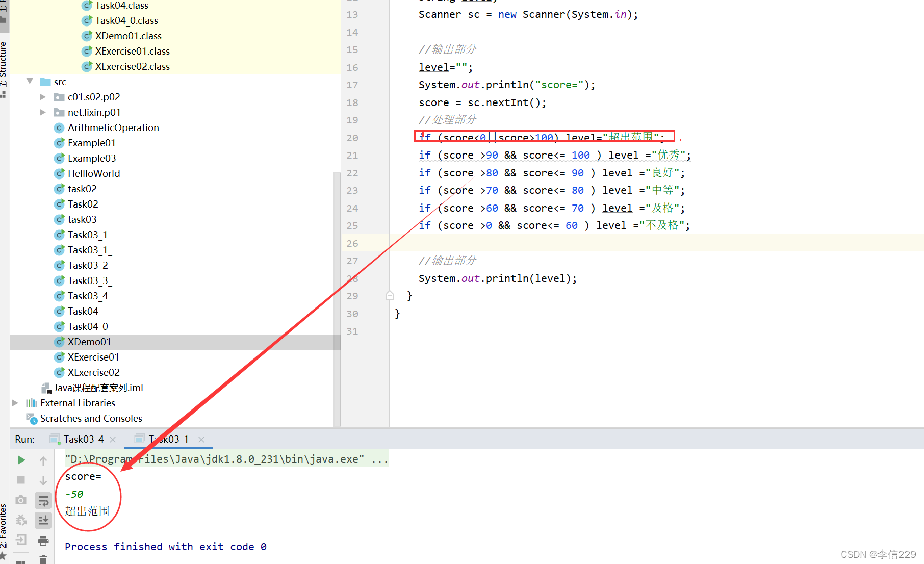Click the src folder icon
924x564 pixels.
point(45,82)
